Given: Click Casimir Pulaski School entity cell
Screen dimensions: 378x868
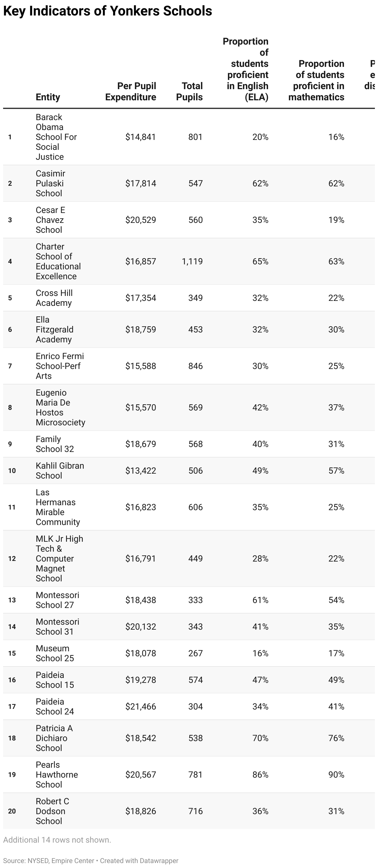Looking at the screenshot, I should click(x=51, y=183).
